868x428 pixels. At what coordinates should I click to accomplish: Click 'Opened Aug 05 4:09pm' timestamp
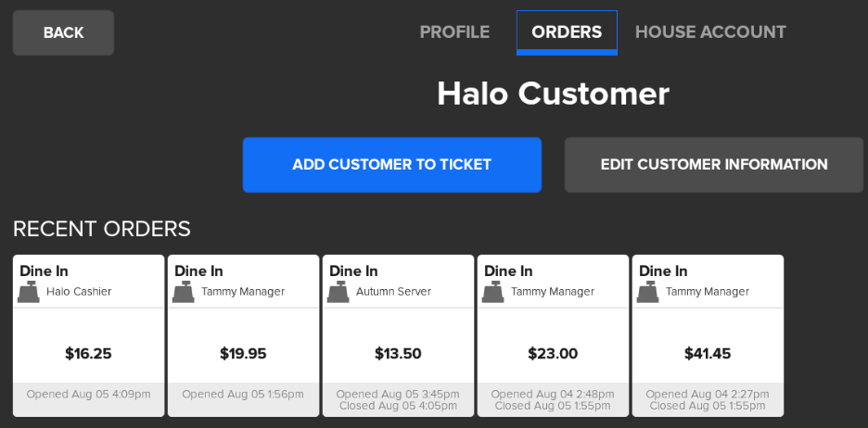(x=88, y=395)
